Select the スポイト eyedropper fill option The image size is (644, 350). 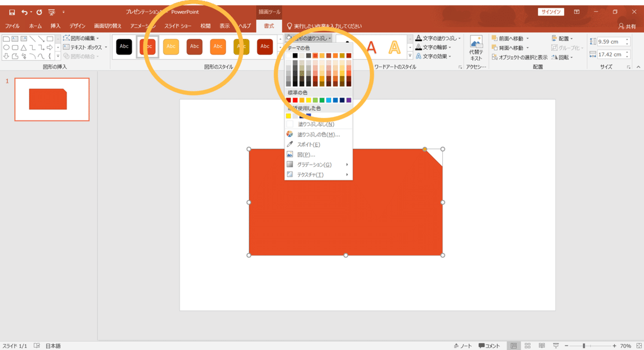coord(311,144)
